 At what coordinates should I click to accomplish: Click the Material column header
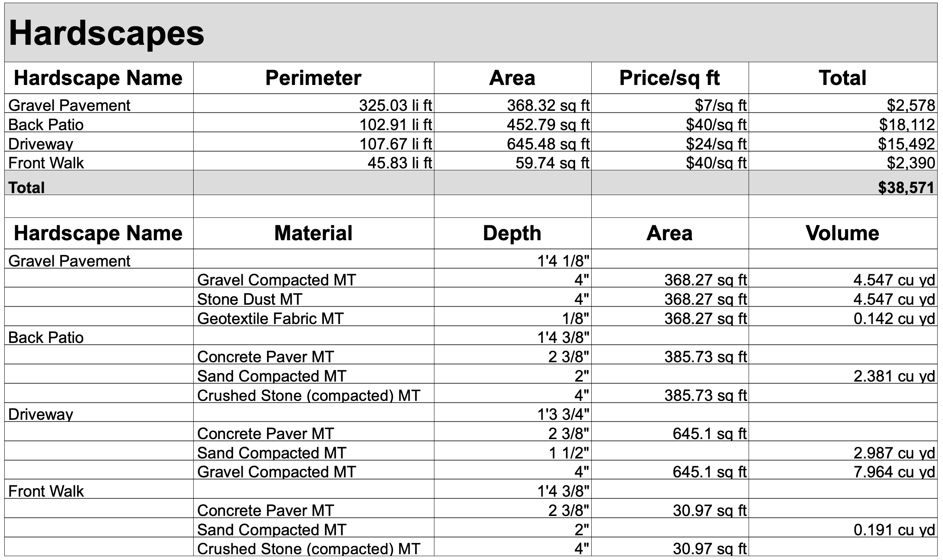click(x=313, y=233)
